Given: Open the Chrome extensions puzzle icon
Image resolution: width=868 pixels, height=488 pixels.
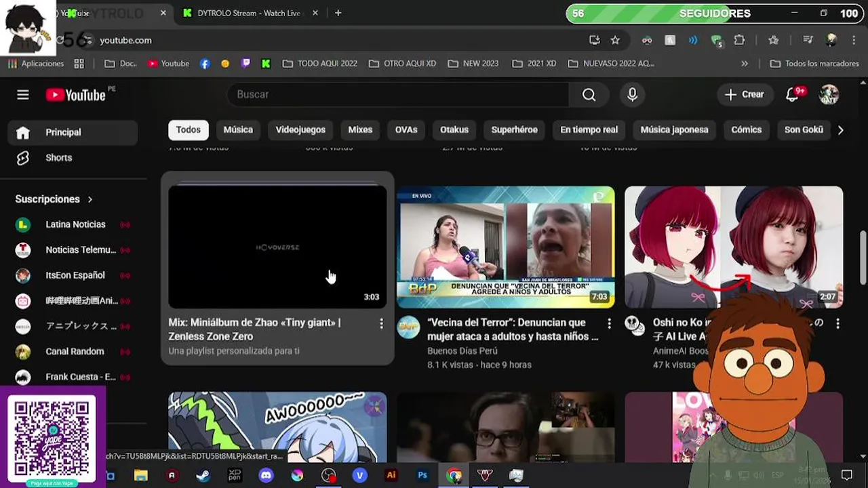Looking at the screenshot, I should coord(739,40).
